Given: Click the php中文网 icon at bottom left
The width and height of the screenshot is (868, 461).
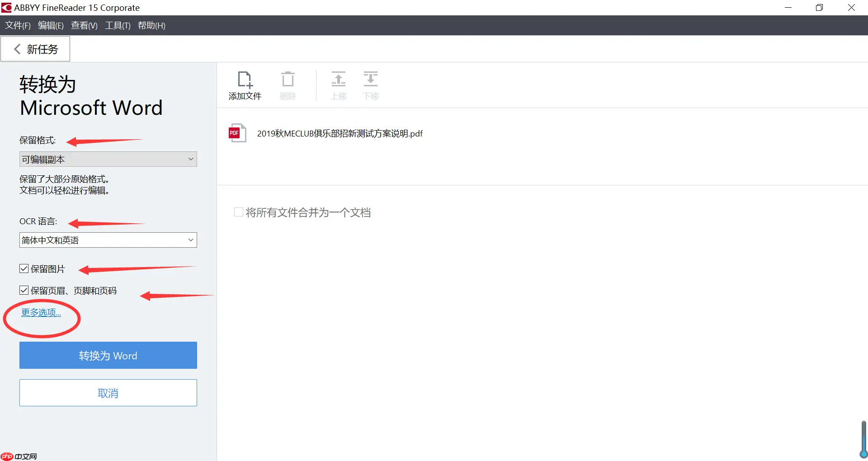Looking at the screenshot, I should tap(7, 456).
